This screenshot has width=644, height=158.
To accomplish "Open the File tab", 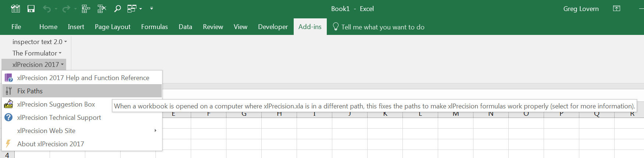I will 16,27.
